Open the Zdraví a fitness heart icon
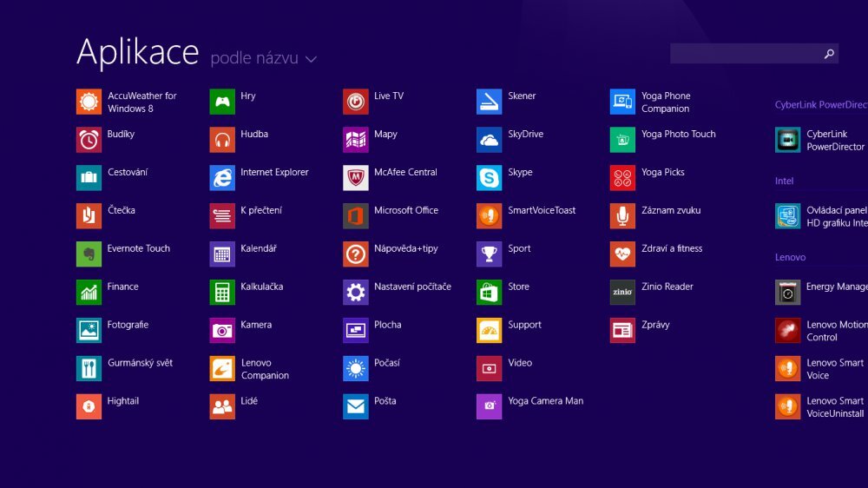Viewport: 868px width, 488px height. pyautogui.click(x=622, y=254)
